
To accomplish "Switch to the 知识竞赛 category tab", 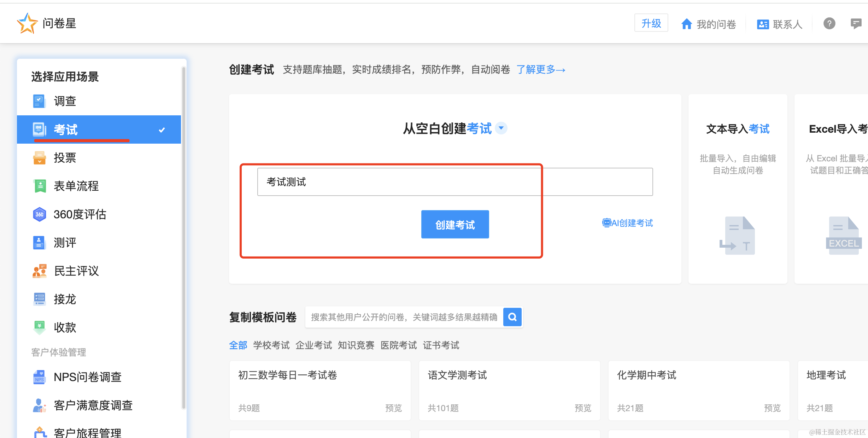I will [356, 345].
